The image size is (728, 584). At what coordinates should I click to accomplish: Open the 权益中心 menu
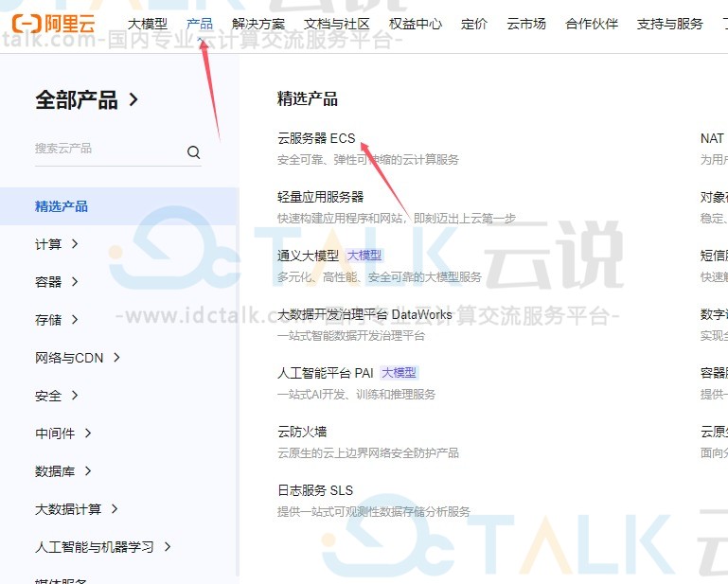click(416, 24)
